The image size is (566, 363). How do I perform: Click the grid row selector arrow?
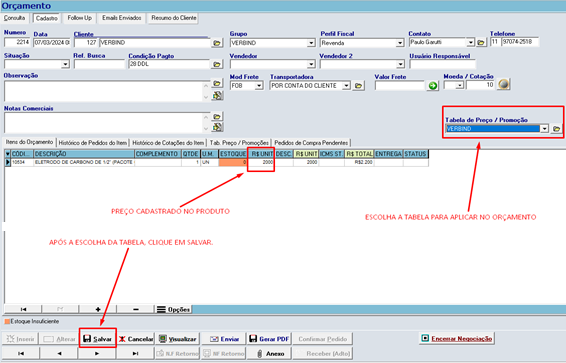click(x=8, y=162)
